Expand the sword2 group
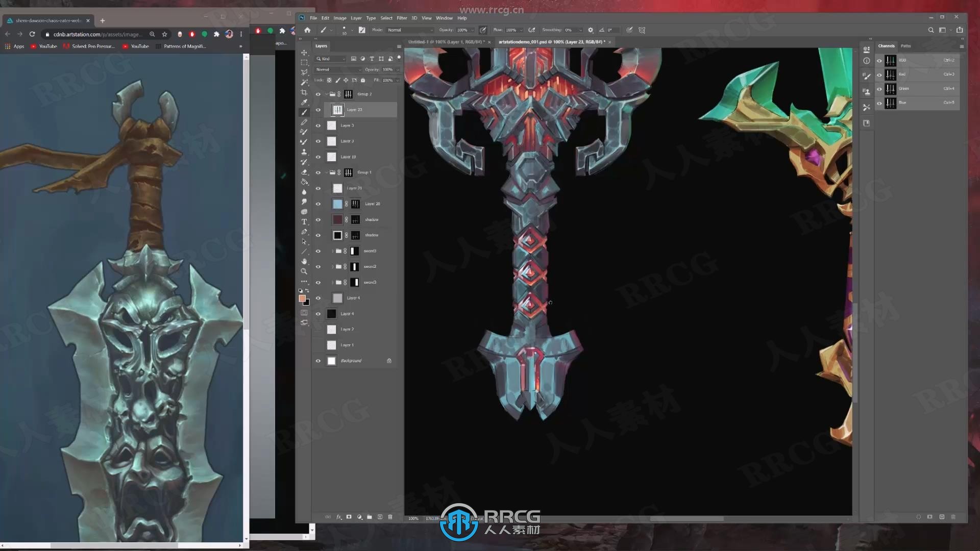The image size is (980, 551). coord(333,267)
